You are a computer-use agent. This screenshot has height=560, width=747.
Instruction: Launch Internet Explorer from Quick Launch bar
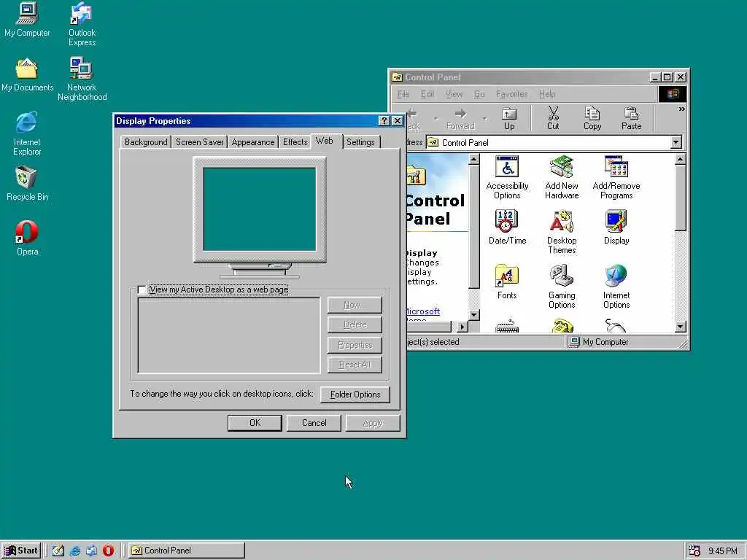tap(75, 551)
